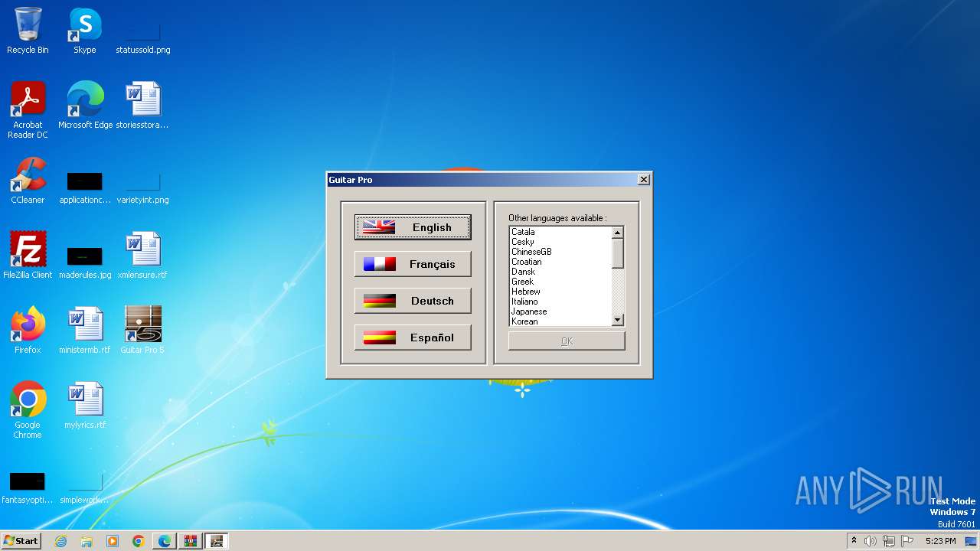Viewport: 980px width, 551px height.
Task: Switch to WinRAR in the taskbar
Action: (191, 541)
